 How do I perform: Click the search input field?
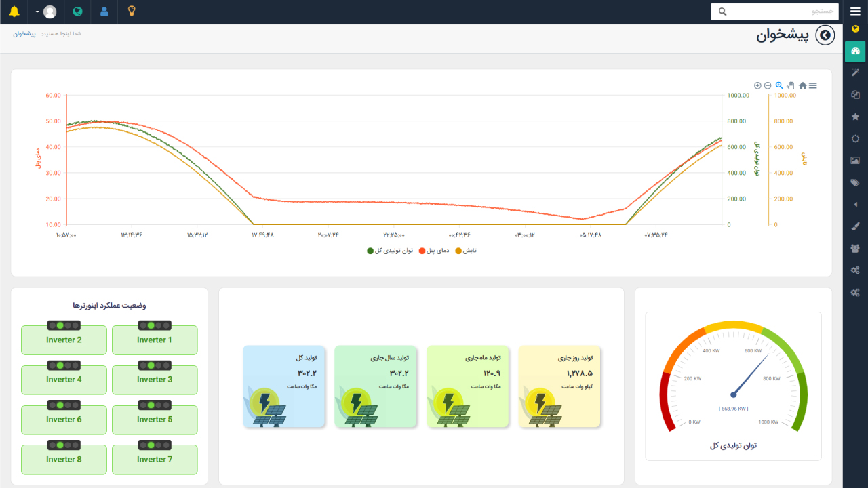pyautogui.click(x=780, y=12)
